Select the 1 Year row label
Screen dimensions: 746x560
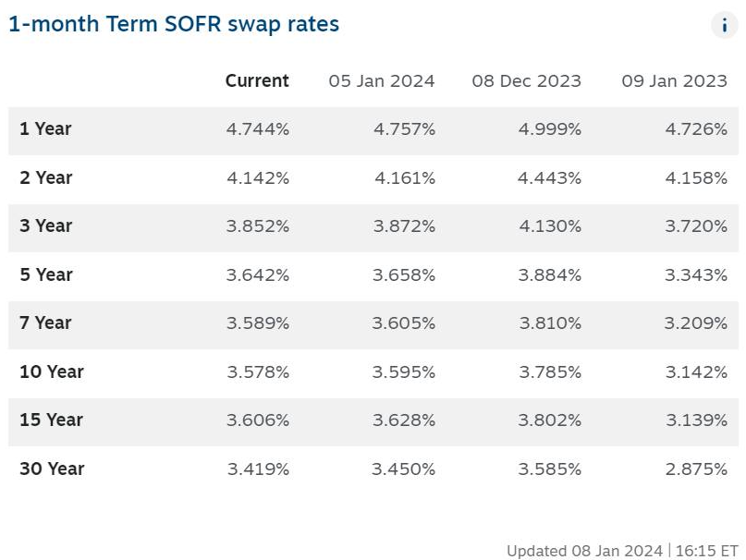pos(45,129)
